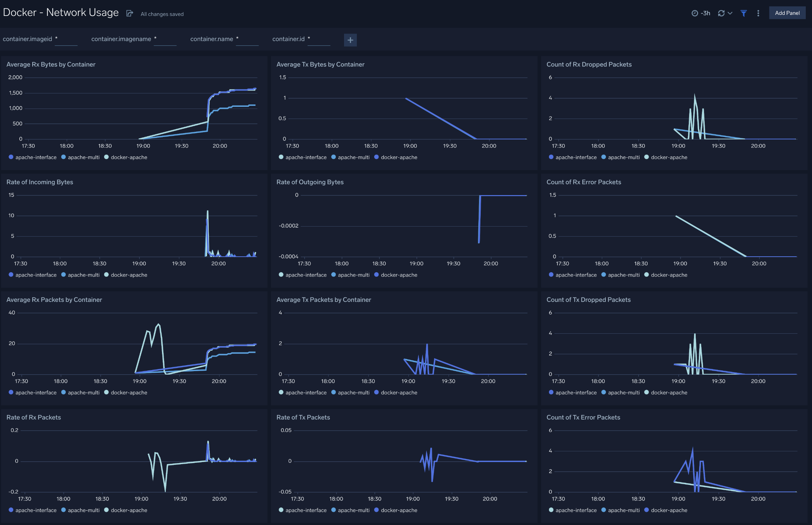Open the blue filter funnel icon
Image resolution: width=812 pixels, height=525 pixels.
pos(743,13)
